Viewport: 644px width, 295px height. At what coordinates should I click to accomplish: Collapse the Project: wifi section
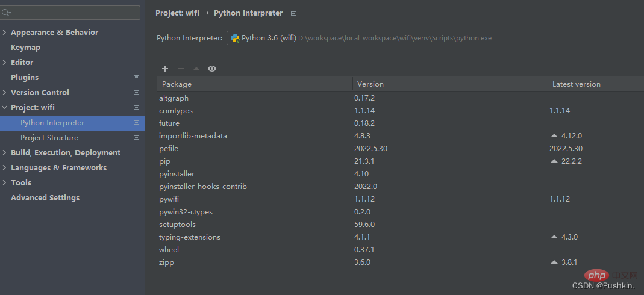[4, 108]
